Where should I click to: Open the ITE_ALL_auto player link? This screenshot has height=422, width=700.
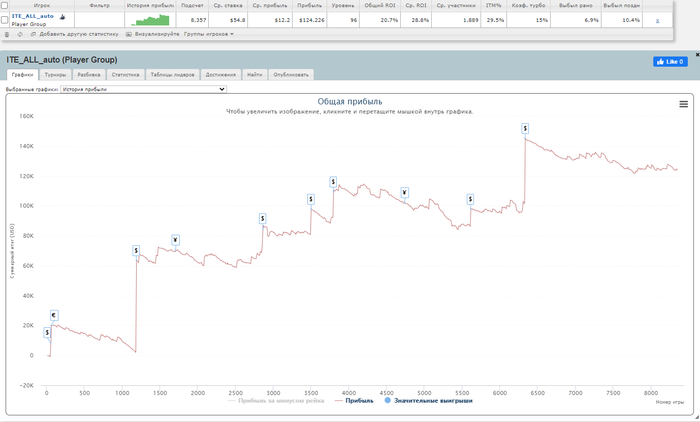[x=33, y=16]
